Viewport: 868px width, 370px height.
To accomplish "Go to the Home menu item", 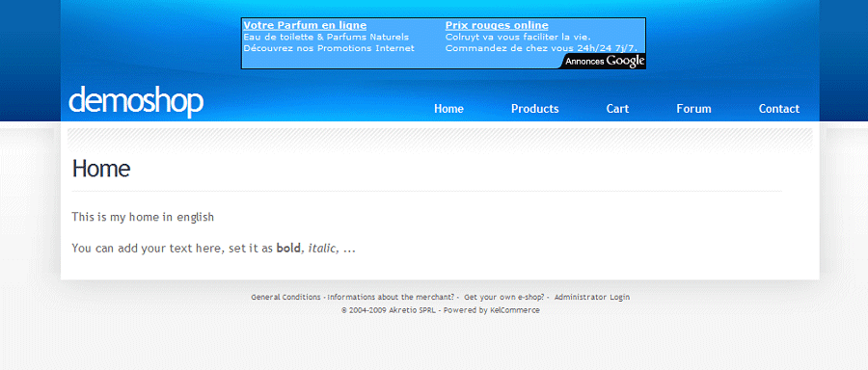I will pos(448,109).
